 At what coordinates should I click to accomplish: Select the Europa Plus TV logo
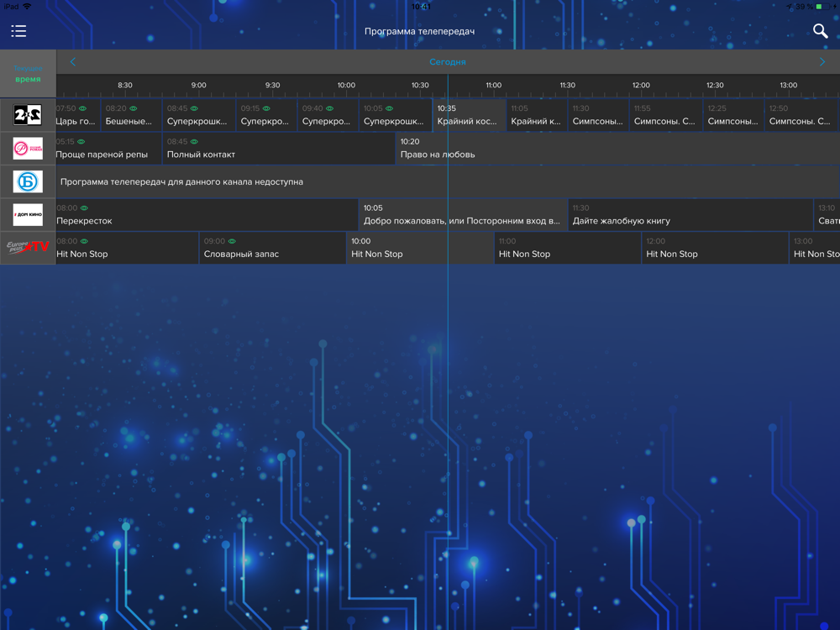tap(28, 248)
